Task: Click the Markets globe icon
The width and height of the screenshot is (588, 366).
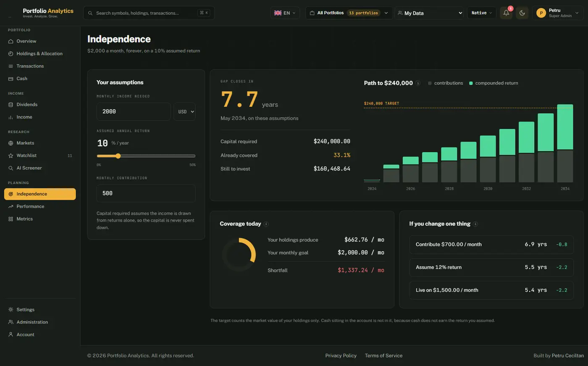Action: (x=11, y=143)
